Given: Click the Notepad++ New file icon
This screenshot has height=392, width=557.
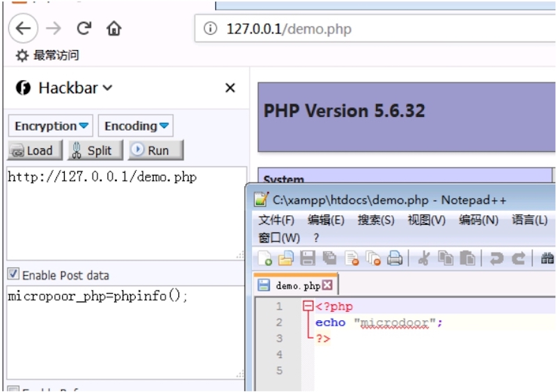Looking at the screenshot, I should pyautogui.click(x=265, y=259).
